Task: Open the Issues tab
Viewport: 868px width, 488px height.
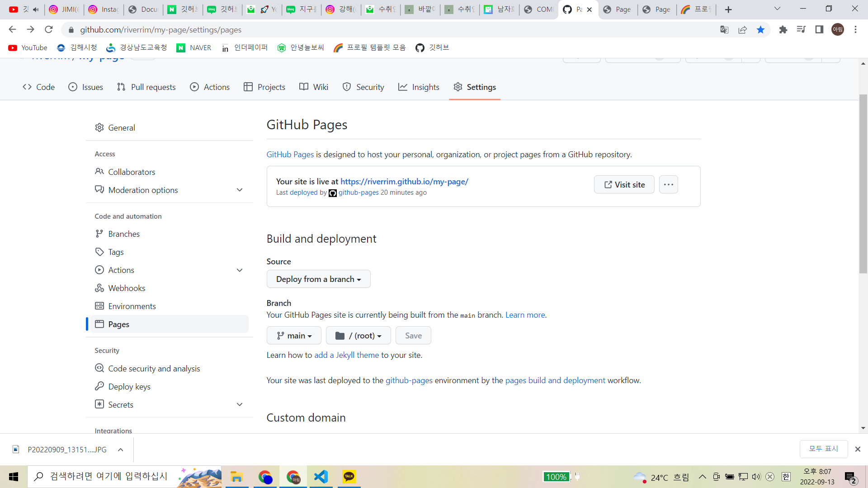Action: coord(85,87)
